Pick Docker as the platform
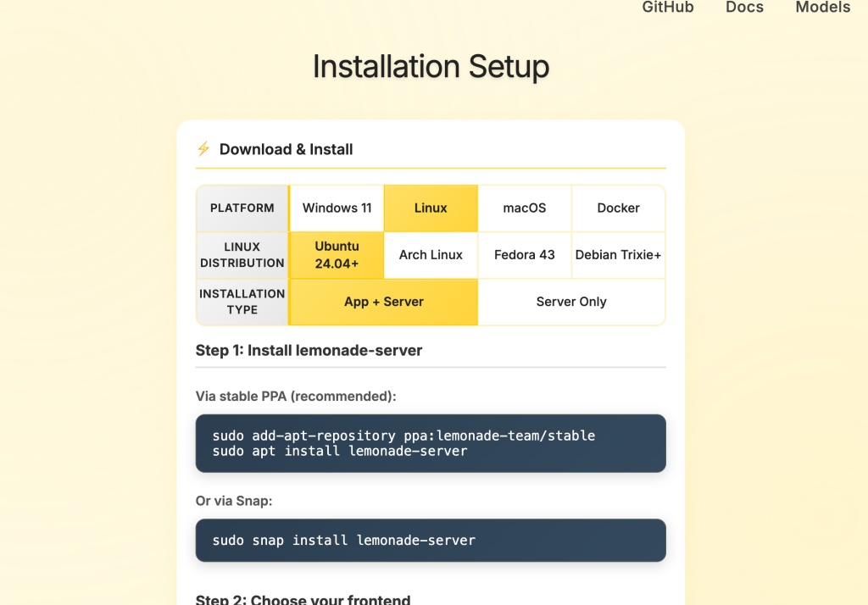The width and height of the screenshot is (868, 605). (618, 208)
